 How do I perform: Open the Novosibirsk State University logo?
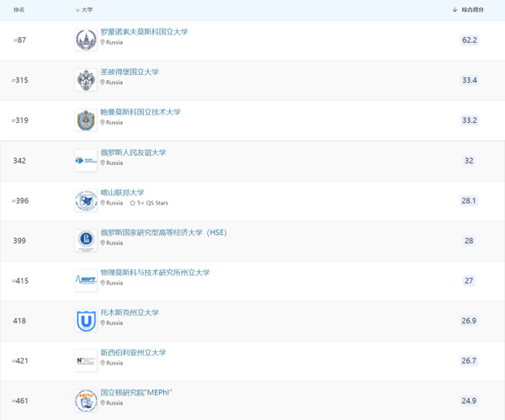[x=86, y=361]
